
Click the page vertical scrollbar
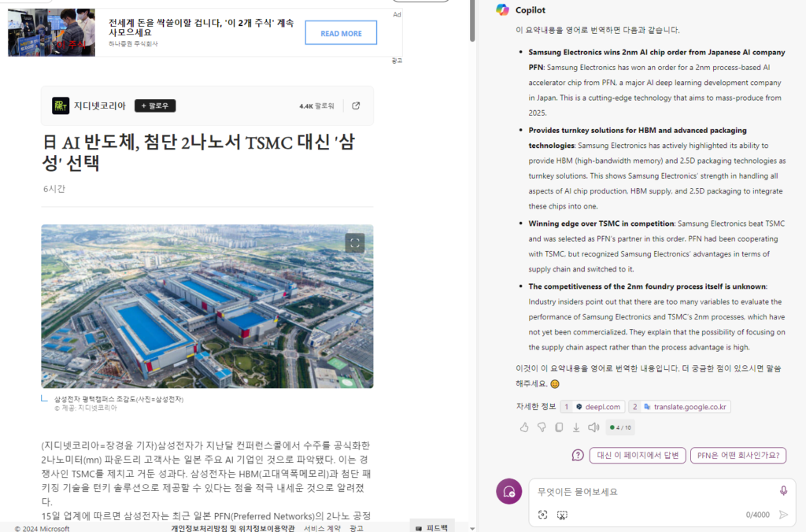tap(472, 20)
